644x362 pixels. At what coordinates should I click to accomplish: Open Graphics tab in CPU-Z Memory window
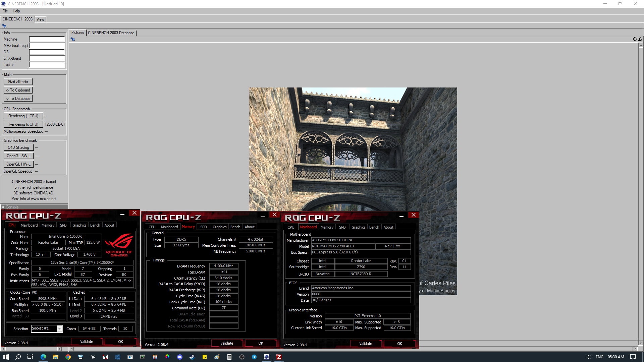(220, 227)
